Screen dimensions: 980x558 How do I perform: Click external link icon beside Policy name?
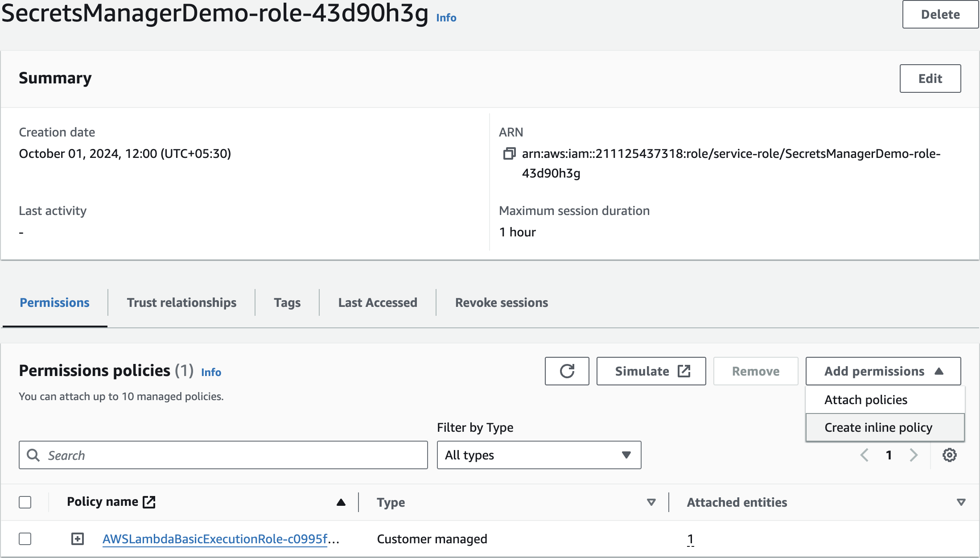pos(149,502)
